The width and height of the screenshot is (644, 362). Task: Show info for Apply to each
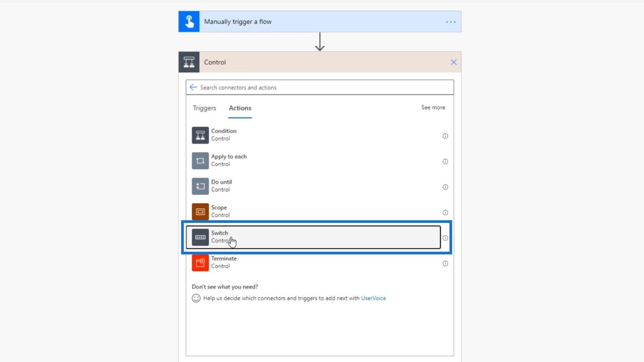click(x=445, y=162)
